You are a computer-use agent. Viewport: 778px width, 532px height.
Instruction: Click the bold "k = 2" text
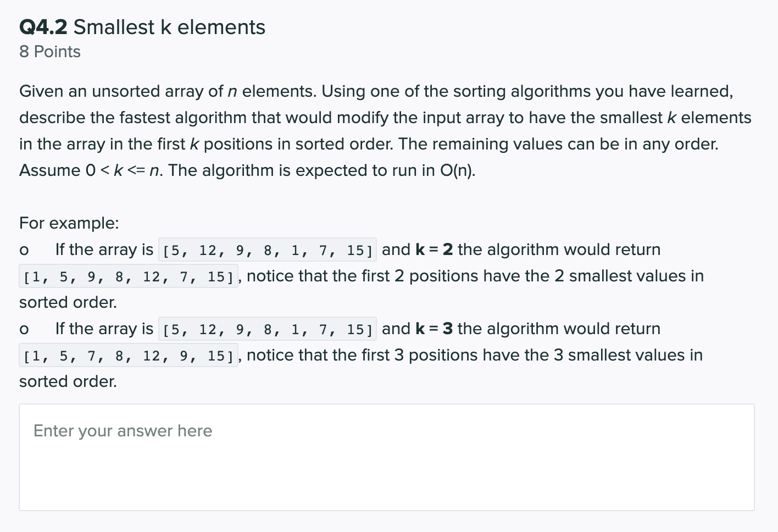pyautogui.click(x=434, y=250)
